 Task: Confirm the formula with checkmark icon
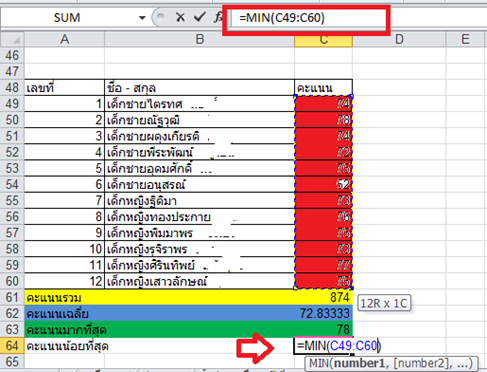199,17
